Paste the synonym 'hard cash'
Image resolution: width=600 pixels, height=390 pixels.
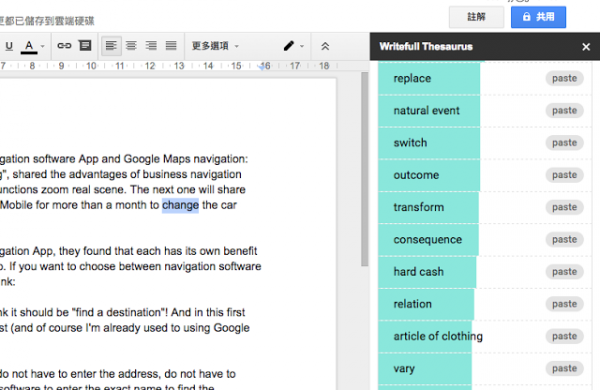pyautogui.click(x=564, y=272)
